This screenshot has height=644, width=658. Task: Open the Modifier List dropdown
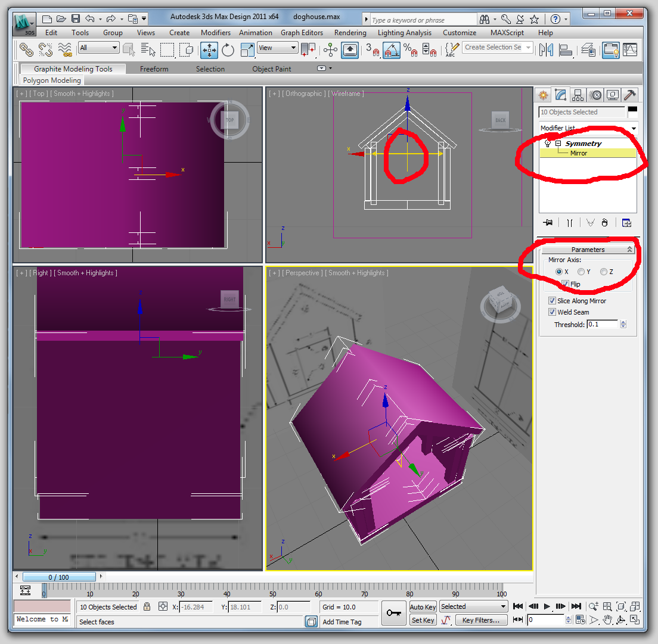pyautogui.click(x=588, y=128)
